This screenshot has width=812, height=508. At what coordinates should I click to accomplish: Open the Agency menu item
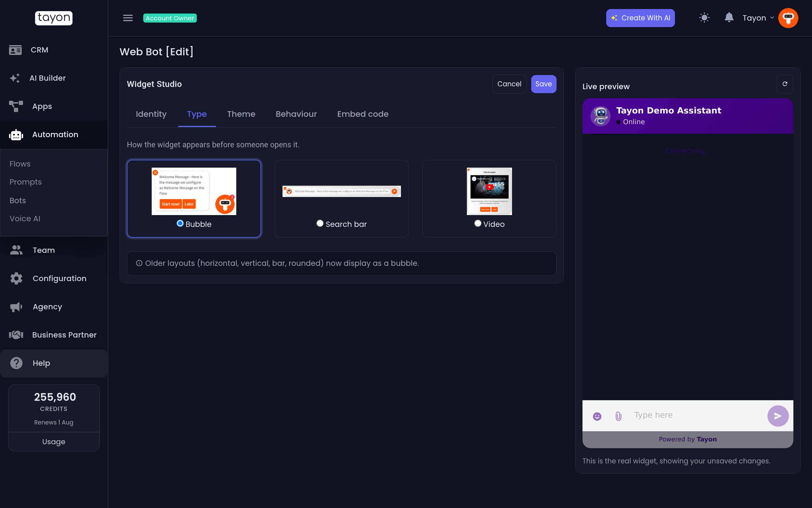[x=54, y=307]
